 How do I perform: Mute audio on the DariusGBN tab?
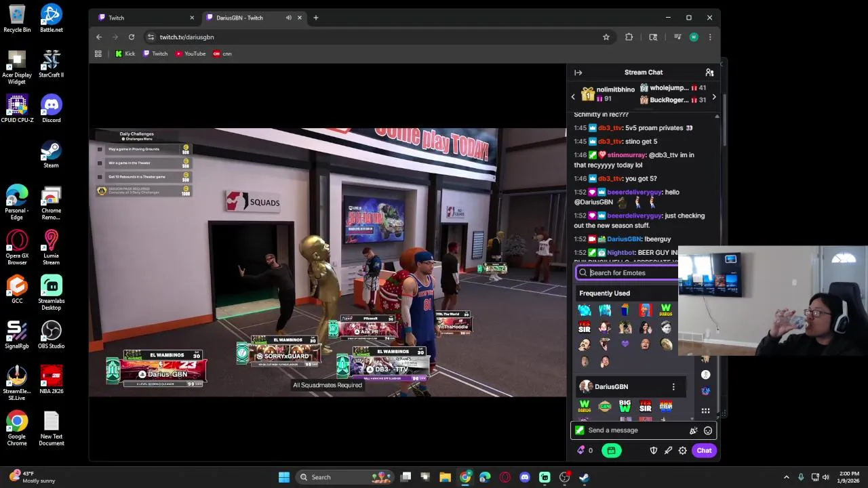pyautogui.click(x=289, y=18)
